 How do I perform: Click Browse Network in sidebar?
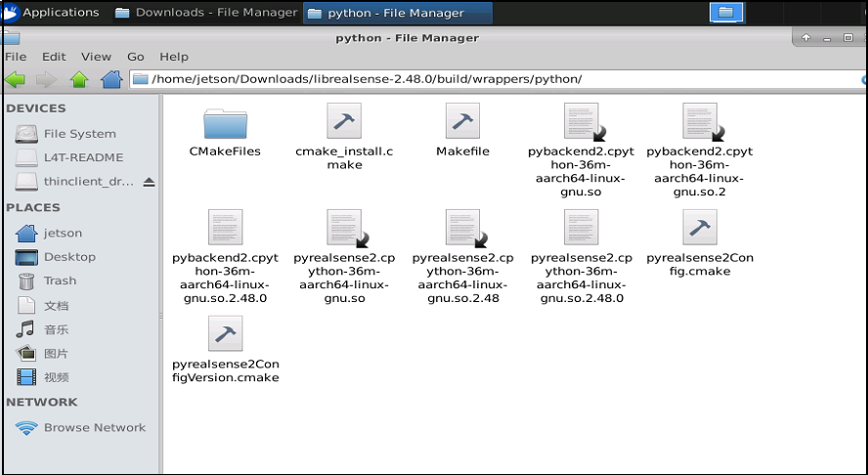80,427
